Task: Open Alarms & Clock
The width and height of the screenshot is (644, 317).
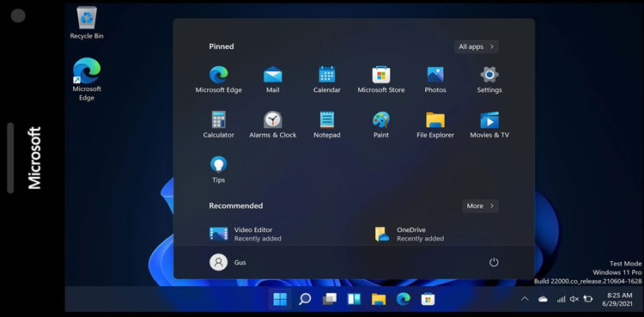Action: [x=273, y=125]
